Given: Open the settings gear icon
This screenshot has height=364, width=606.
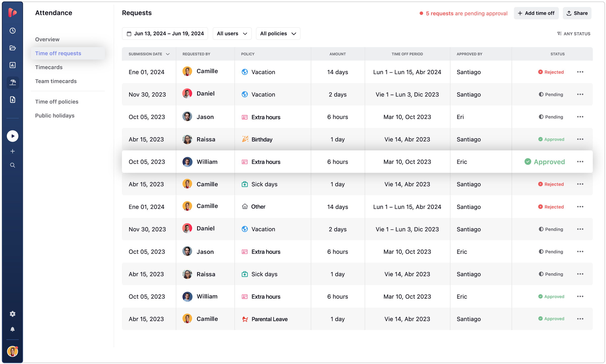Looking at the screenshot, I should pos(13,314).
